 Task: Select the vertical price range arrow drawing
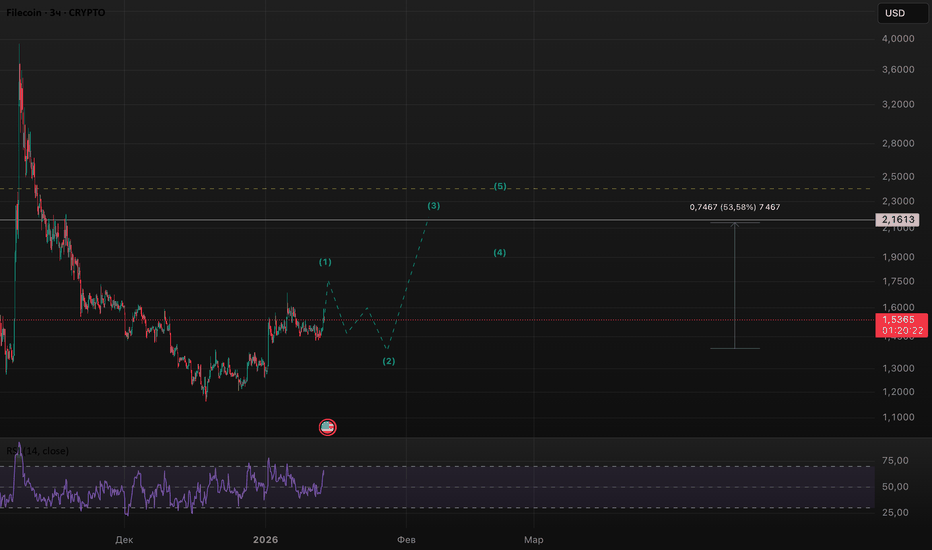735,285
